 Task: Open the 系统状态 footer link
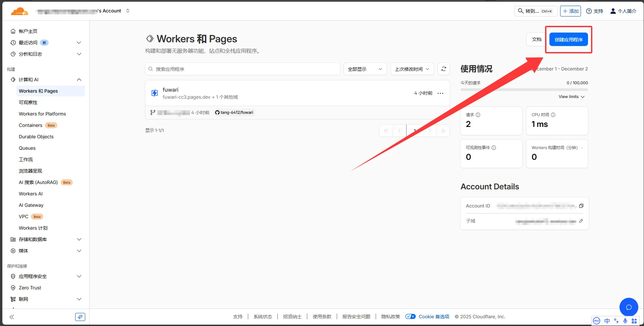(263, 317)
